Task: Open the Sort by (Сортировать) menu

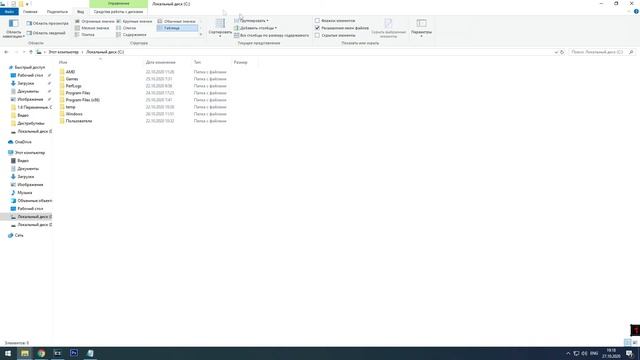Action: pyautogui.click(x=220, y=29)
